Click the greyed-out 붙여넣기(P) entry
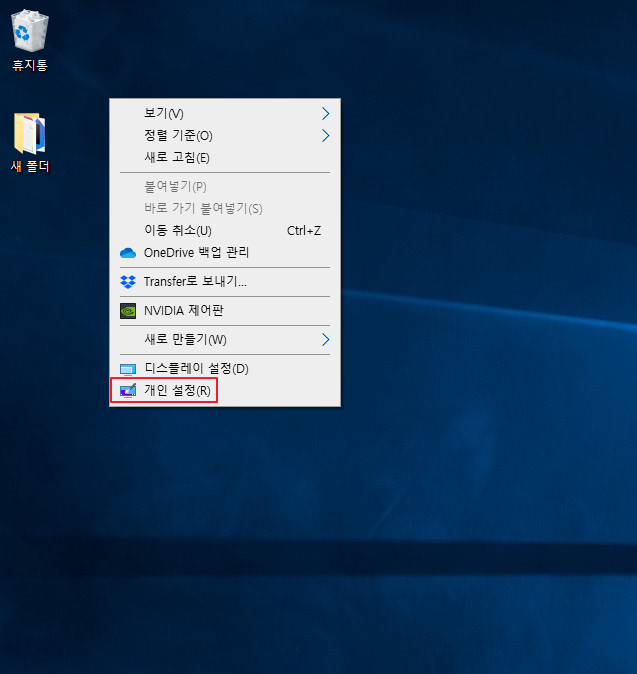This screenshot has height=674, width=637. [225, 187]
